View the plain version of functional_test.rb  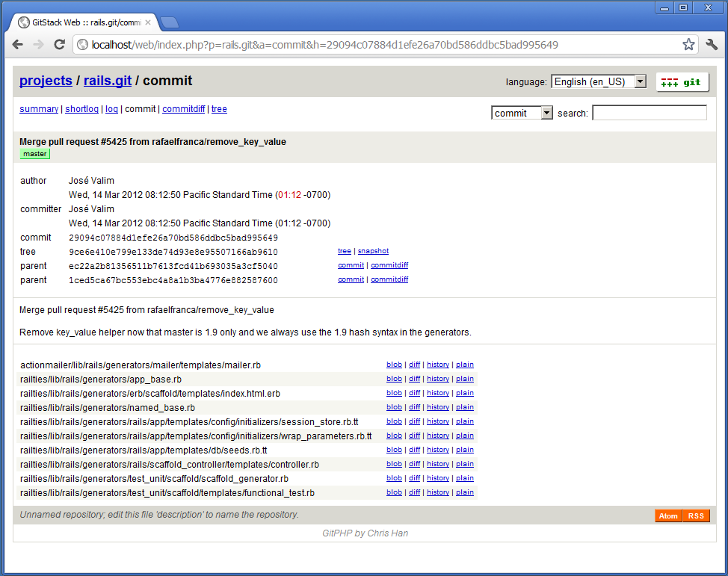[465, 492]
